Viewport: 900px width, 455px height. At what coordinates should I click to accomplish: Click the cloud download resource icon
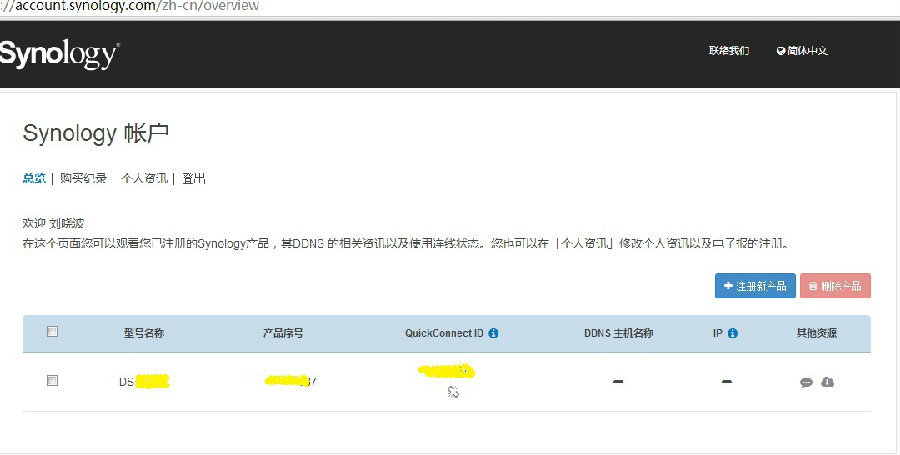(x=827, y=382)
